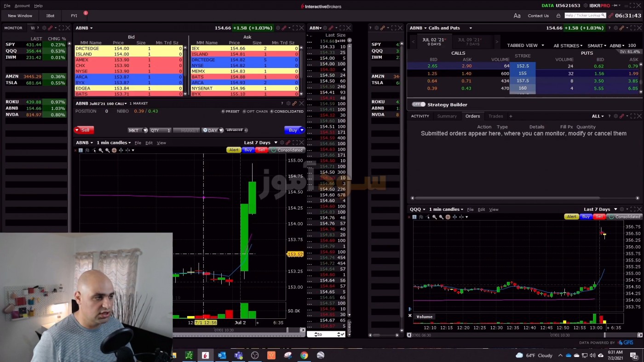Open the Help menu in the top menu bar
Image resolution: width=644 pixels, height=362 pixels.
coord(38,6)
